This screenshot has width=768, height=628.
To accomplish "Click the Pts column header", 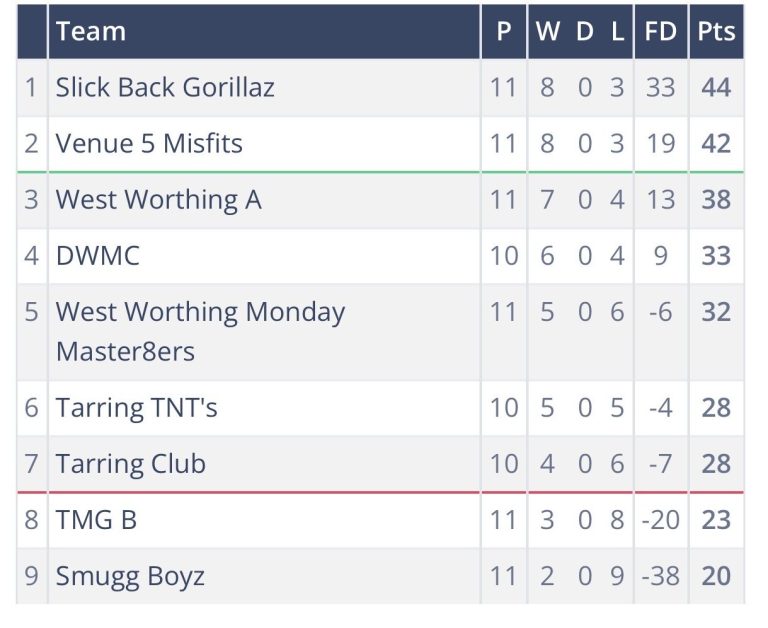I will coord(716,31).
